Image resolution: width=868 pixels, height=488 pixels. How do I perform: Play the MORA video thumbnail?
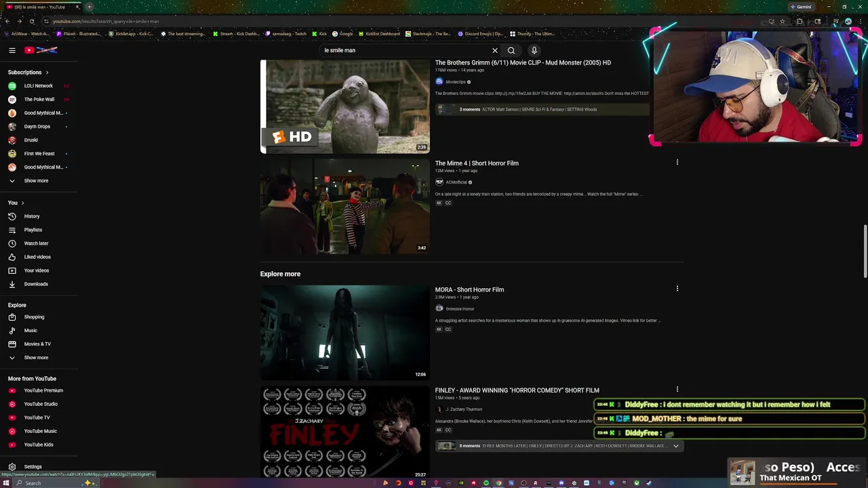point(345,332)
